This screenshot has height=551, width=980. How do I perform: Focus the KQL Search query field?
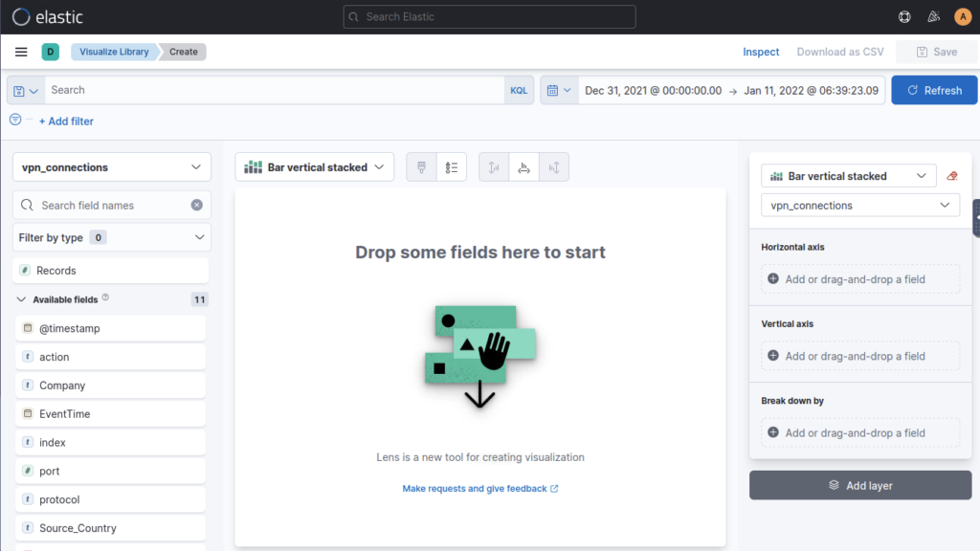point(275,91)
